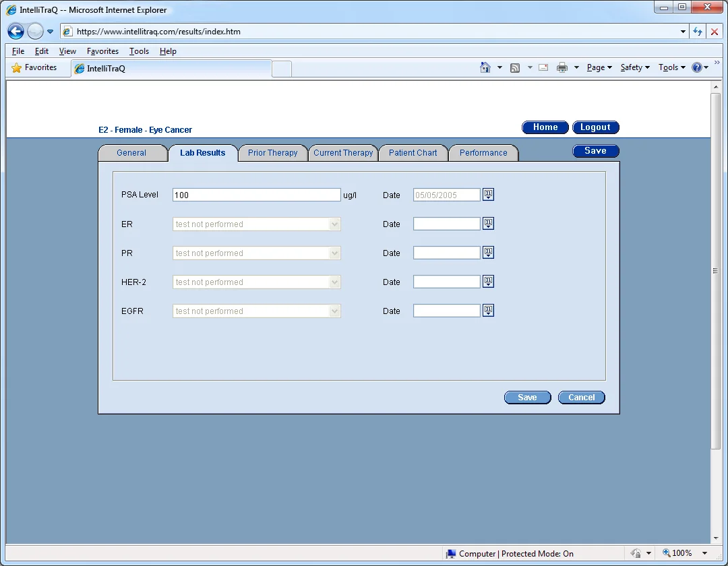Viewport: 728px width, 566px height.
Task: Click the Computer zone icon in status bar
Action: (x=450, y=553)
